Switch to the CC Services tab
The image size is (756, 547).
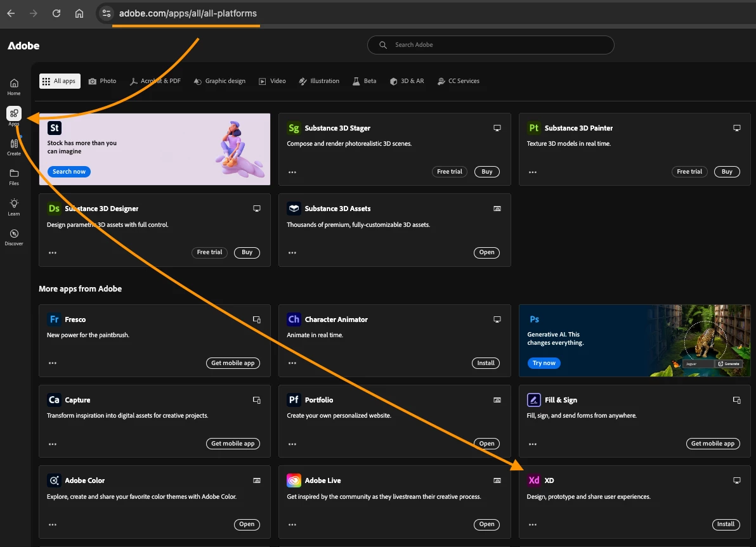point(459,81)
